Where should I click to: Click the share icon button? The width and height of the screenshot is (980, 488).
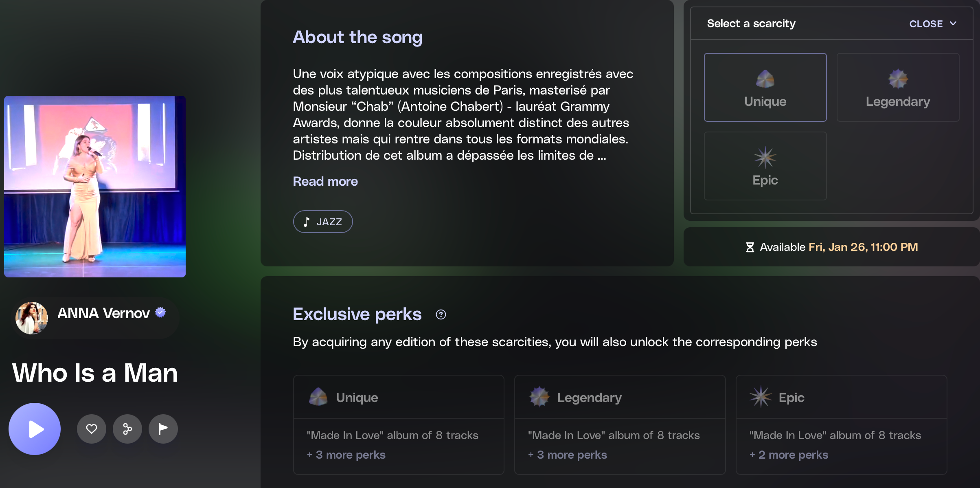point(127,429)
